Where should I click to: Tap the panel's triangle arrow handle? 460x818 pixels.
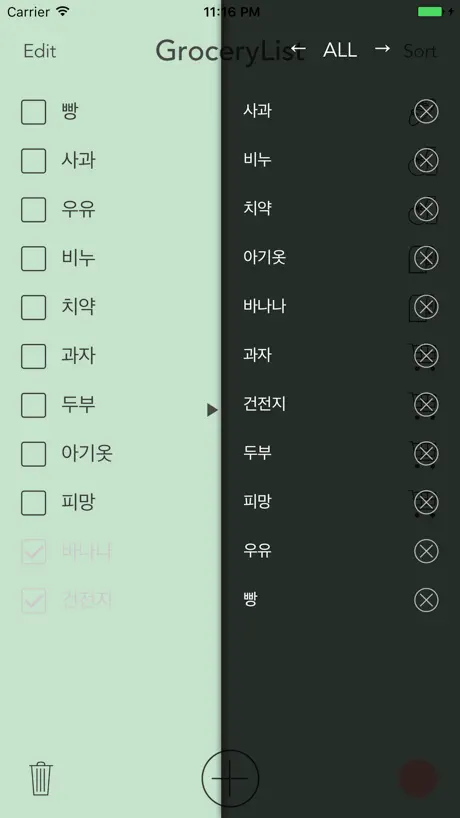pos(212,410)
